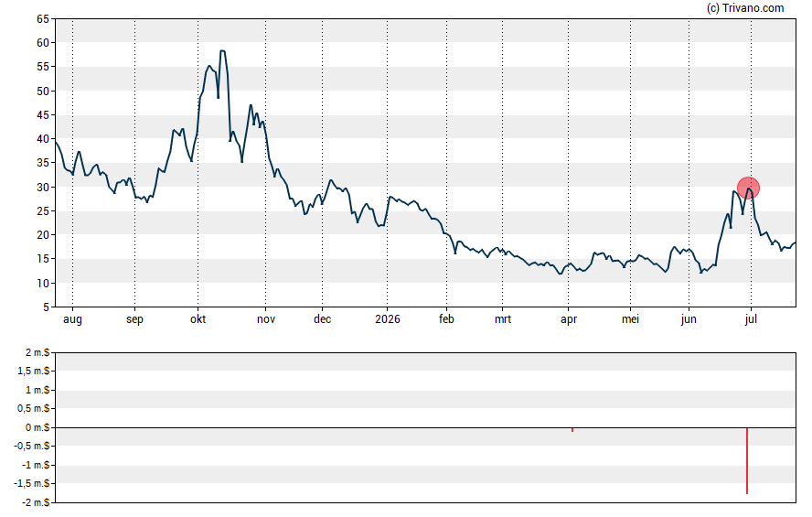Click the '-2 m.$' volume axis label
Screen dimensions: 812x517
(x=36, y=502)
